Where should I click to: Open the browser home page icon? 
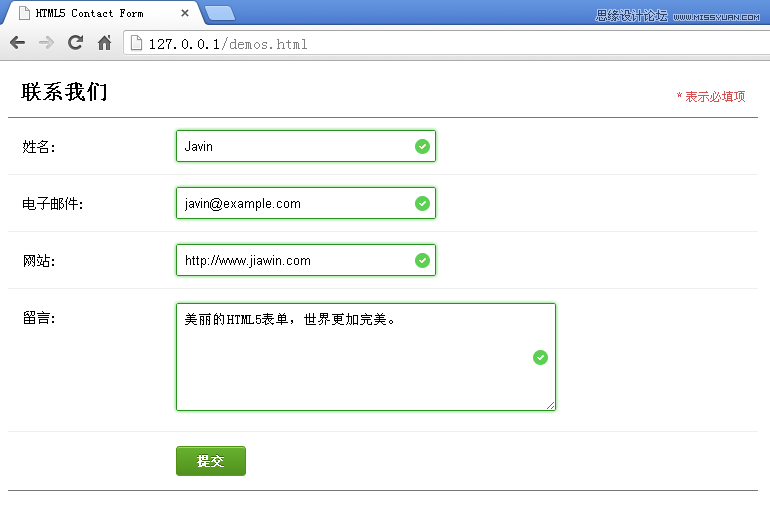coord(104,43)
